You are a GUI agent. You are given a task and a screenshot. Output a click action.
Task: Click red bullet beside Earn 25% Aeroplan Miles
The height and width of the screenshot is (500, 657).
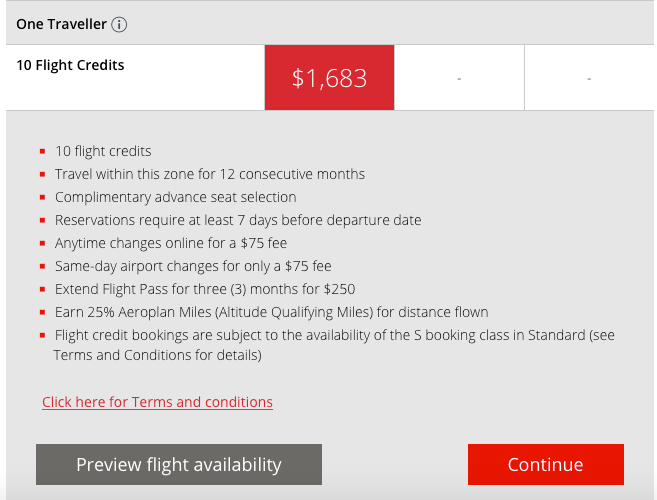pyautogui.click(x=42, y=312)
